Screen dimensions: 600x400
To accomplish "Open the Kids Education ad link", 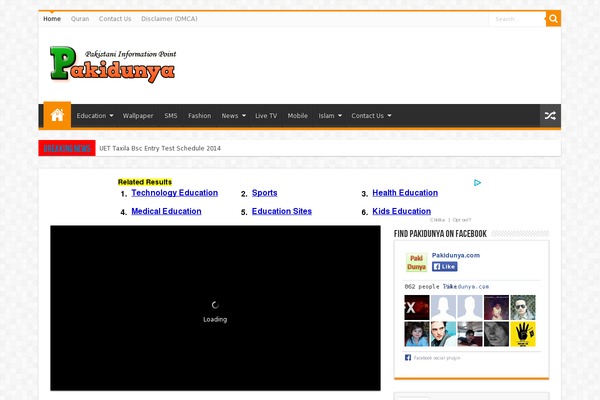I will pos(401,211).
